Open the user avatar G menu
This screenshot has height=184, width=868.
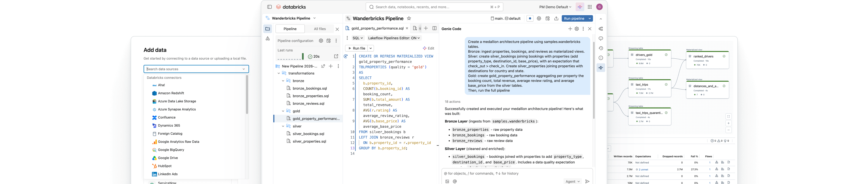point(599,7)
